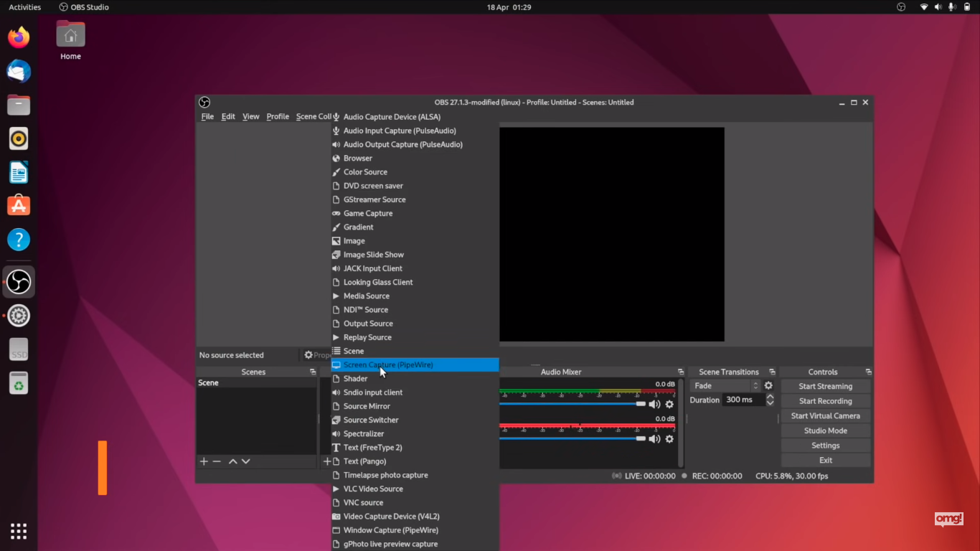Open the File menu

(207, 116)
